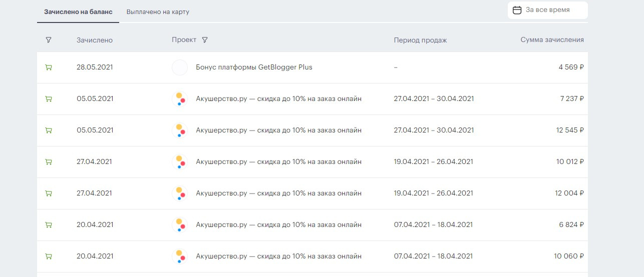Click the amount 4 569 ₽

[x=571, y=67]
